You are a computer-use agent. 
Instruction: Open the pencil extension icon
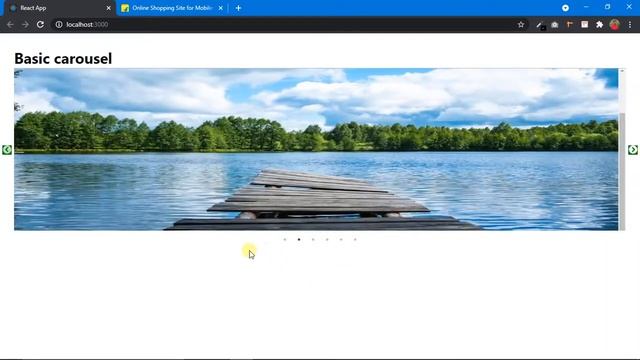pos(540,25)
